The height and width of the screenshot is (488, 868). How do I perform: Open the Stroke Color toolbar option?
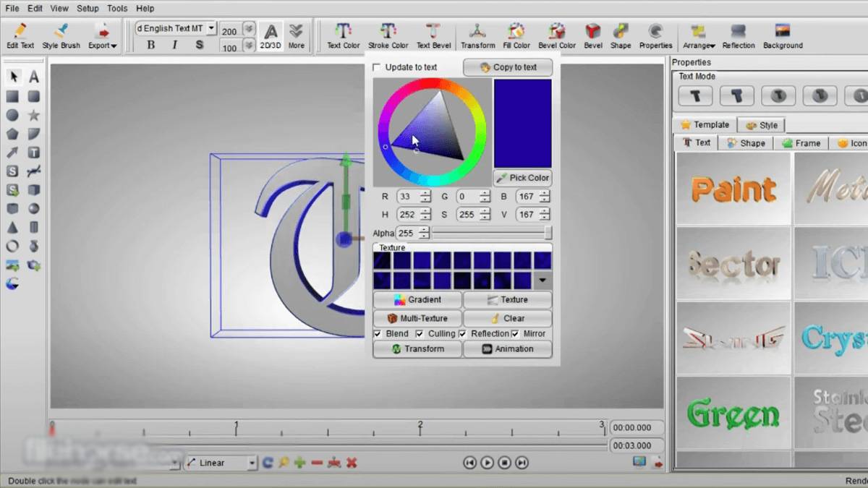(388, 36)
